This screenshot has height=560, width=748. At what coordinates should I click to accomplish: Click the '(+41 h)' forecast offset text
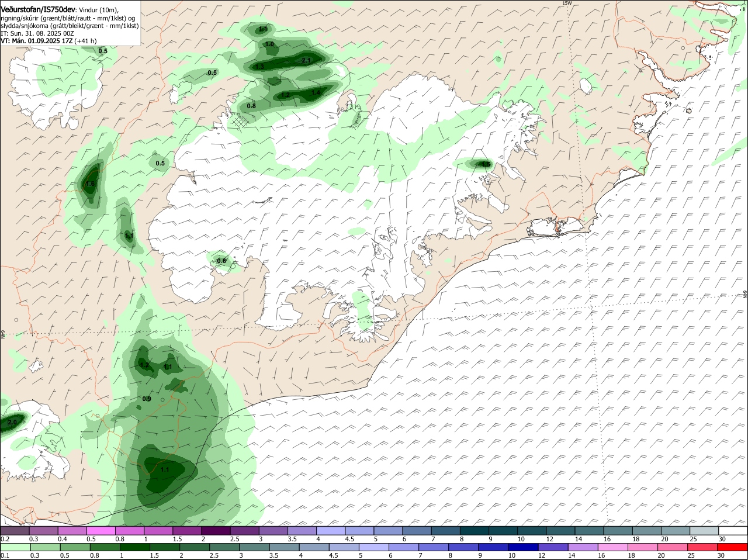(85, 41)
